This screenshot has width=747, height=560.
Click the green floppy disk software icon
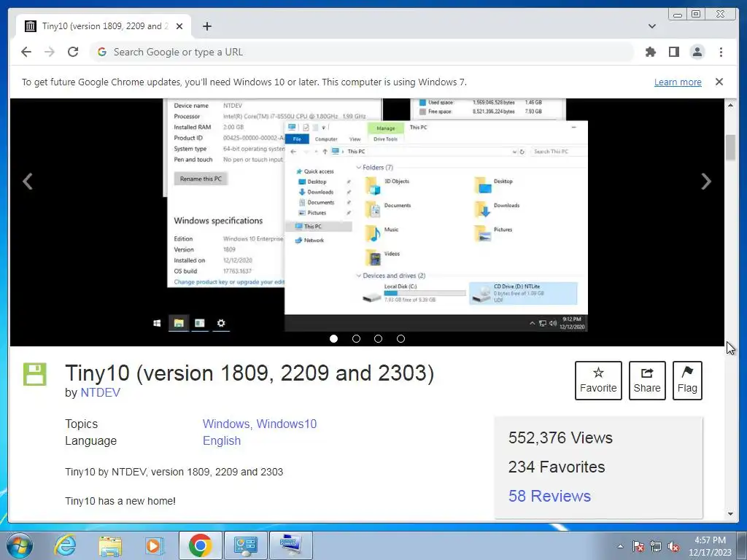tap(35, 374)
